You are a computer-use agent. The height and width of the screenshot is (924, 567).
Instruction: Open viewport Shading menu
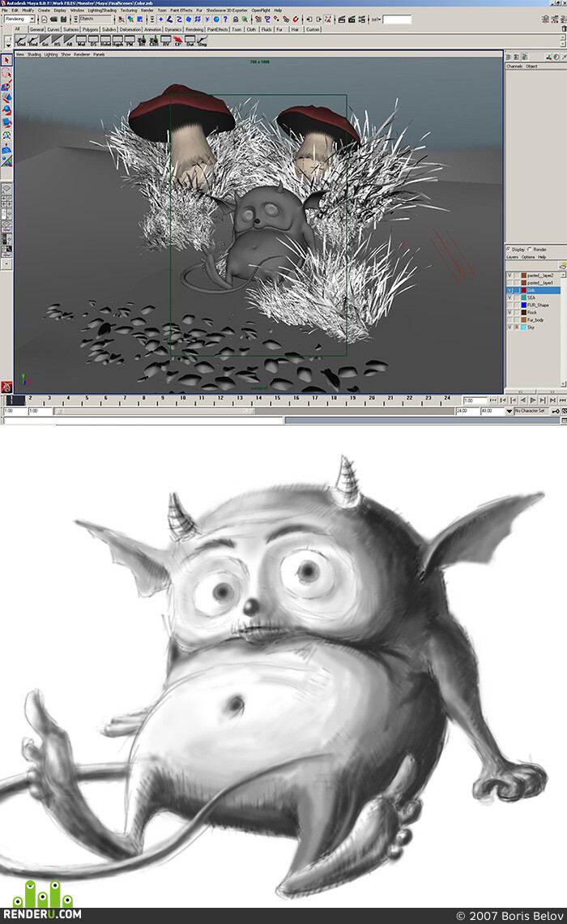pyautogui.click(x=34, y=54)
